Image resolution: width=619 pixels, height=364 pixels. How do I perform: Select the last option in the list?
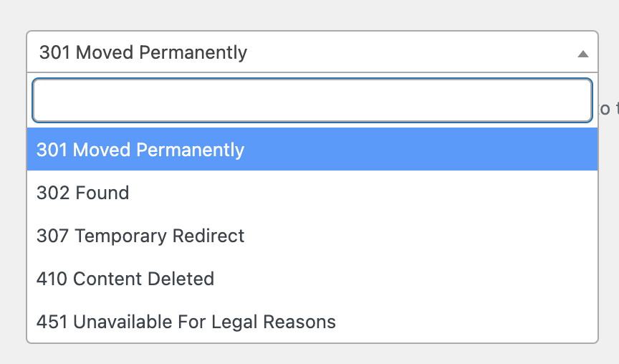pyautogui.click(x=186, y=322)
